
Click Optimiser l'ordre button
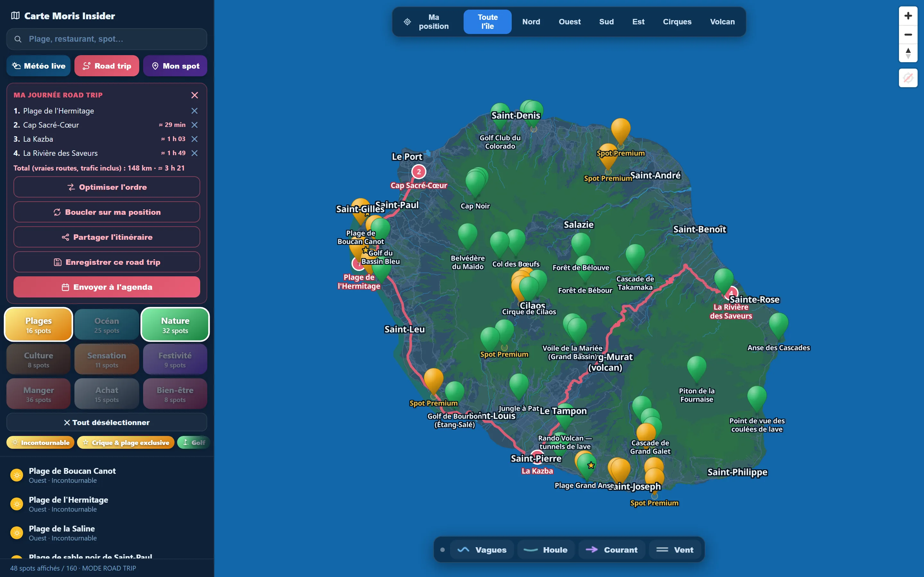coord(107,187)
